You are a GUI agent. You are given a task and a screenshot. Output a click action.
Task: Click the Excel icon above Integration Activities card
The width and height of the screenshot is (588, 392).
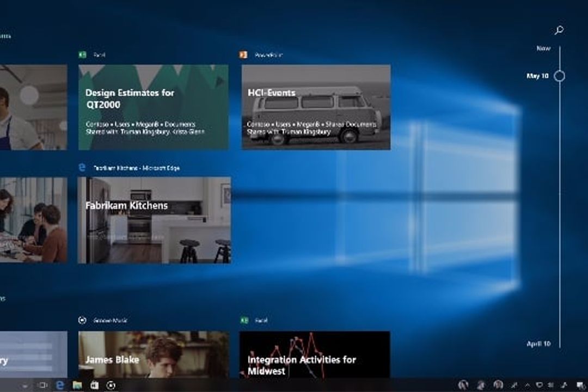pos(244,320)
